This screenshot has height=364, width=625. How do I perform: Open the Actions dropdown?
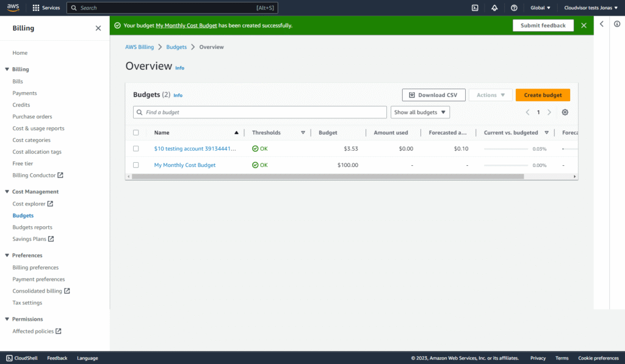491,95
